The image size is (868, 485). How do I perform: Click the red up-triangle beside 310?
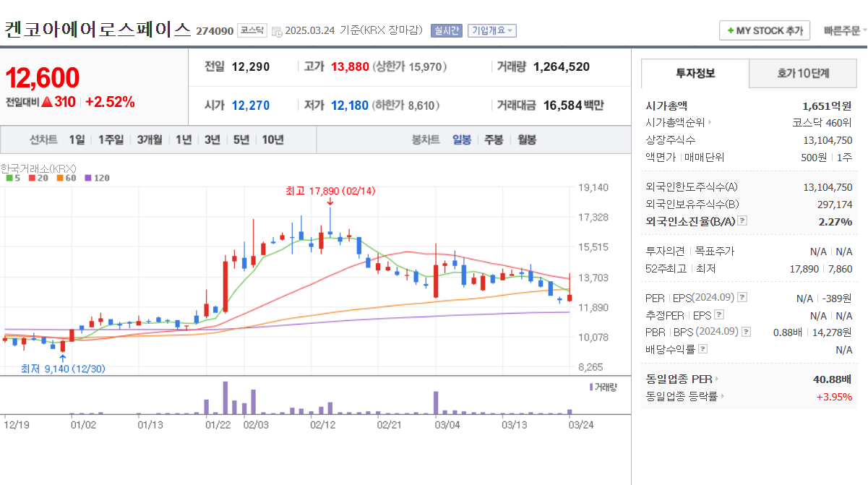[x=46, y=102]
